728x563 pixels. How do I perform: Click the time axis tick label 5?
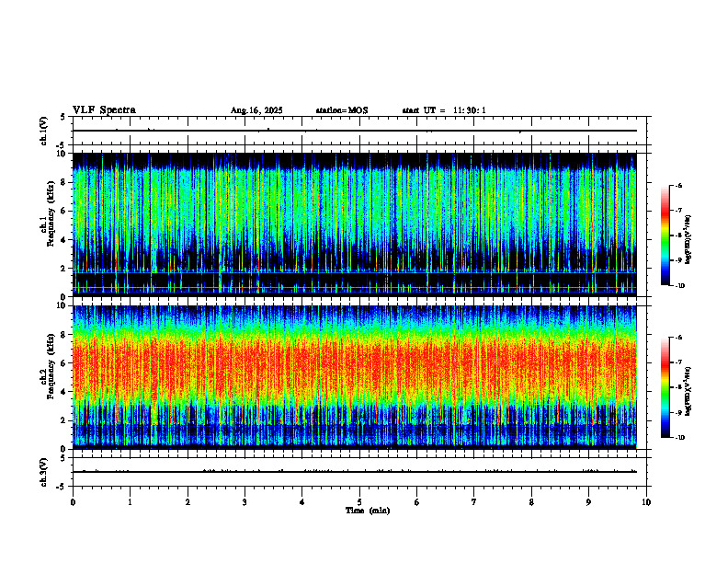(359, 502)
